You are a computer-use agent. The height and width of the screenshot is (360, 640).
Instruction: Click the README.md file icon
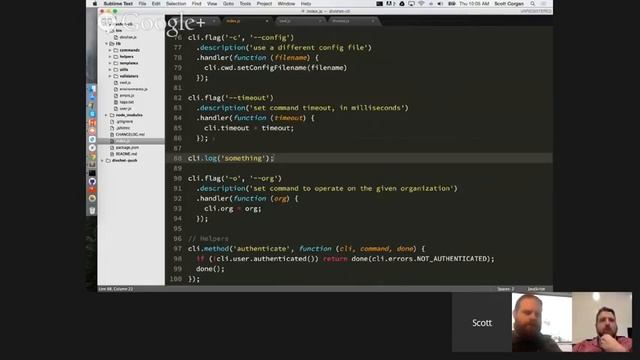pos(112,154)
